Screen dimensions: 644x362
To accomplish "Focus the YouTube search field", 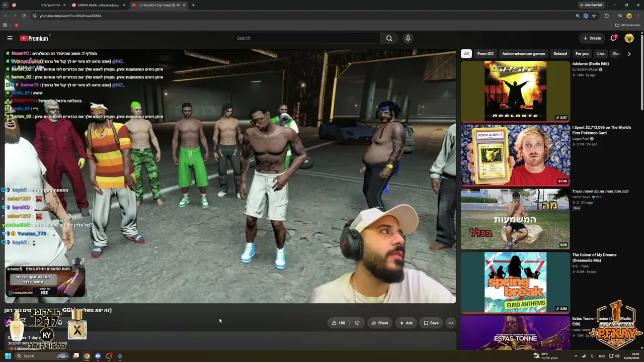I will pos(306,38).
